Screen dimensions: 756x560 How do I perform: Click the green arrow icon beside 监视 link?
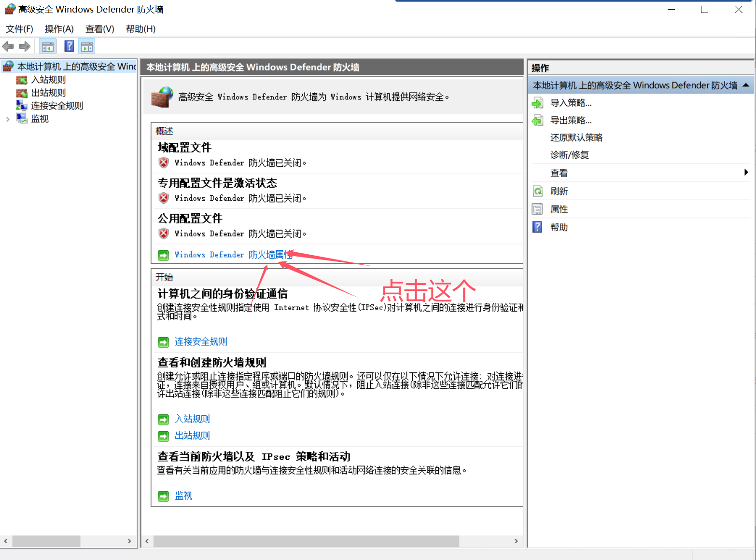click(x=164, y=496)
